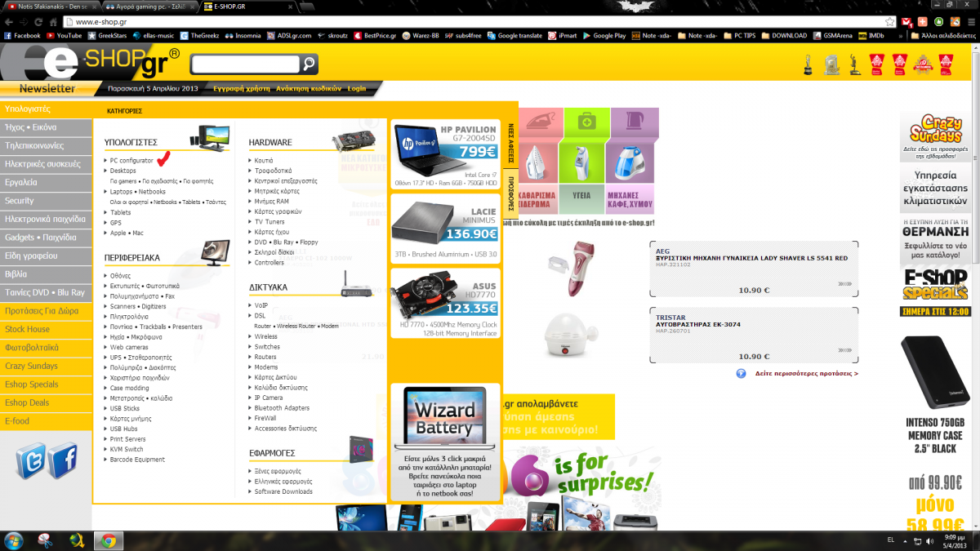The height and width of the screenshot is (551, 980).
Task: Click first award trophy icon in header
Action: (808, 64)
